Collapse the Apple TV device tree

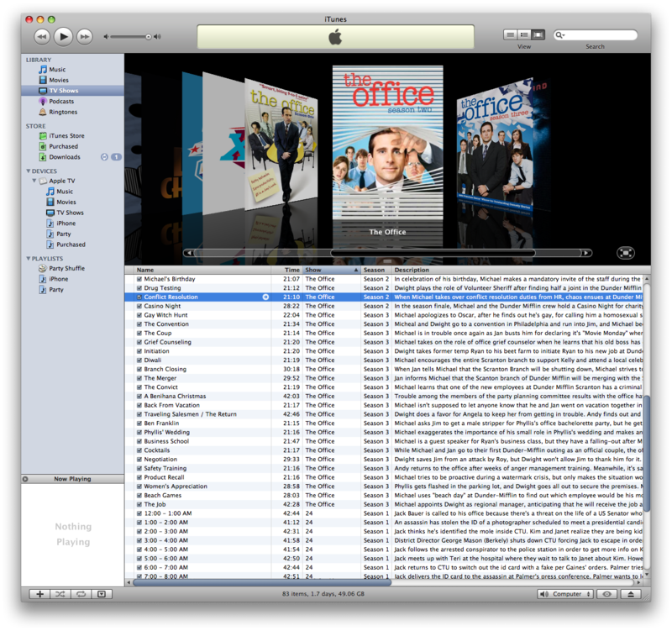coord(34,181)
